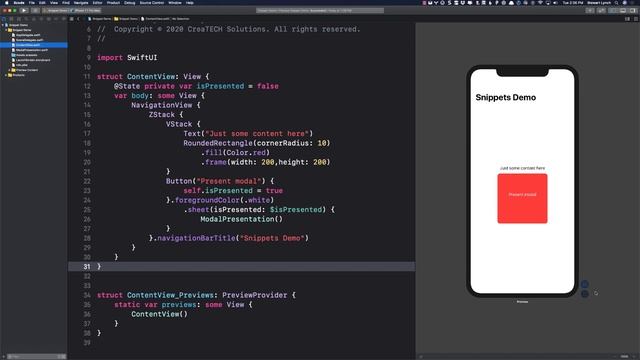Click the volume icon in menu bar
Viewport: 640px width, 360px height.
pos(555,3)
